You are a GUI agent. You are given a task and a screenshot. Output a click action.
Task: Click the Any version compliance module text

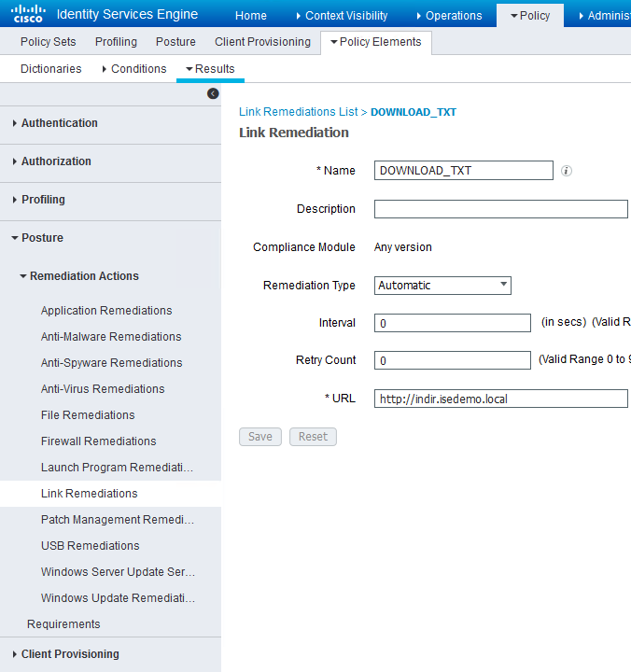coord(403,247)
